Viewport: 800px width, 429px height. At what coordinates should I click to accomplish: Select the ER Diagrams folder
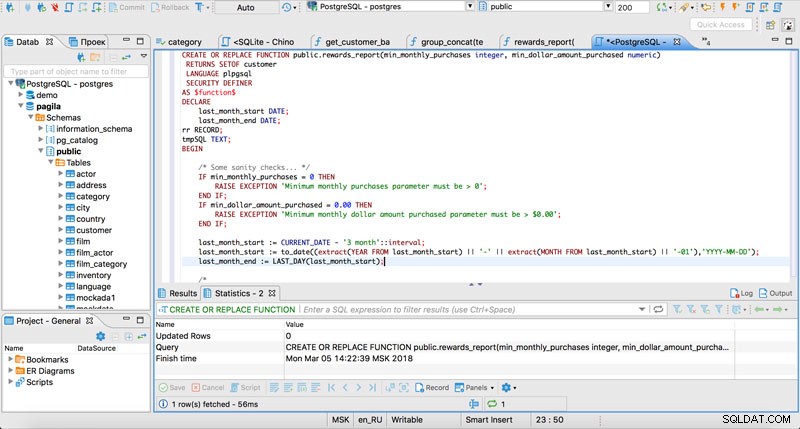(50, 371)
